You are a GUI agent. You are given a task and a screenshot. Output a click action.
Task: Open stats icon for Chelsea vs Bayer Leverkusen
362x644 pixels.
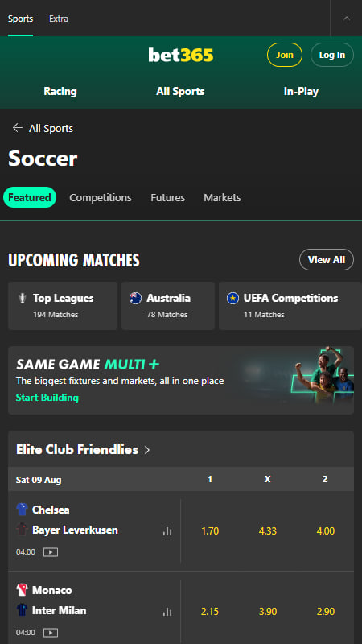tap(167, 531)
